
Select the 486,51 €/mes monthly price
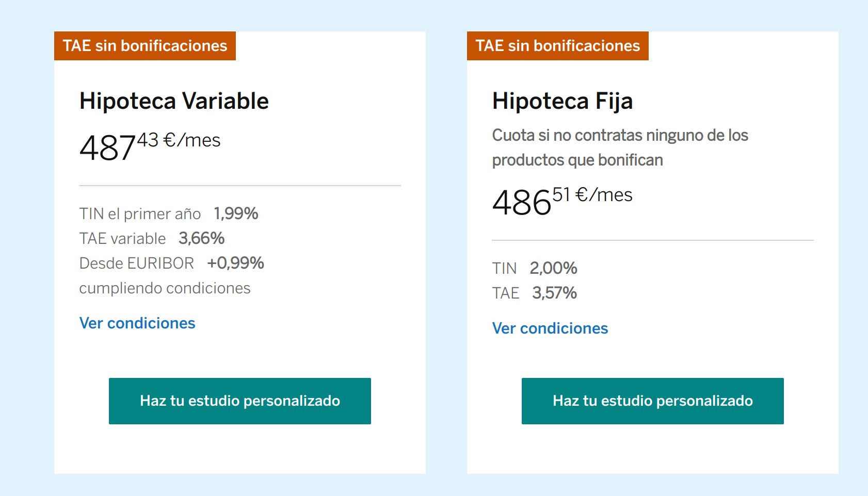pyautogui.click(x=562, y=201)
